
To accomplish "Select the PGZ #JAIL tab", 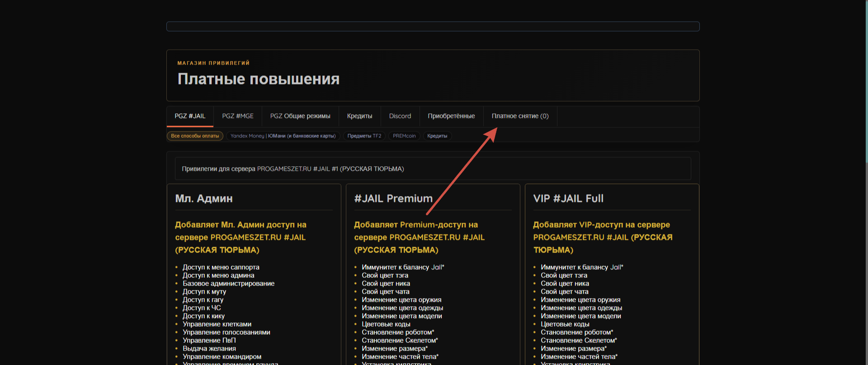I will tap(190, 116).
